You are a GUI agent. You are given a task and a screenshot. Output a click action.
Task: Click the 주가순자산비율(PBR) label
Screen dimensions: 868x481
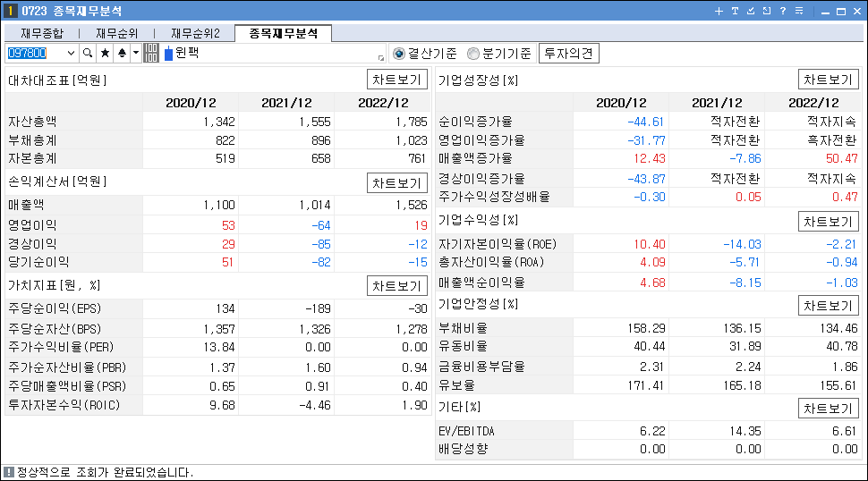(x=67, y=367)
